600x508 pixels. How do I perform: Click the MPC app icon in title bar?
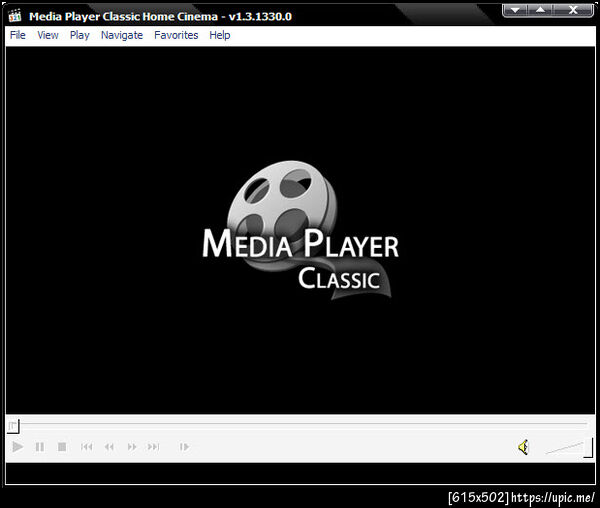tap(15, 16)
